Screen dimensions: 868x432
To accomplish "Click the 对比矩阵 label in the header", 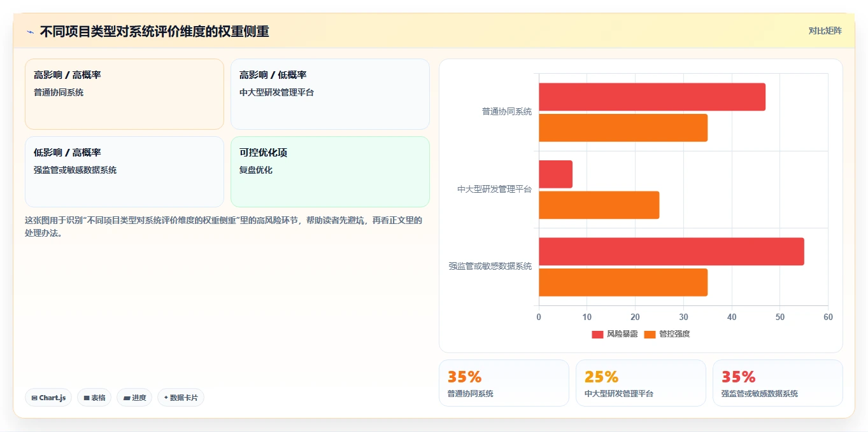I will (x=825, y=31).
